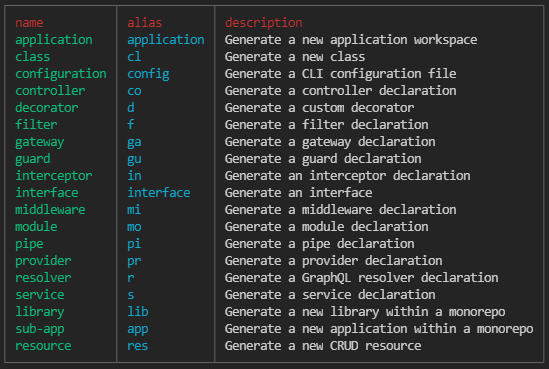
Task: Click 'Generate an interface' description
Action: [298, 193]
